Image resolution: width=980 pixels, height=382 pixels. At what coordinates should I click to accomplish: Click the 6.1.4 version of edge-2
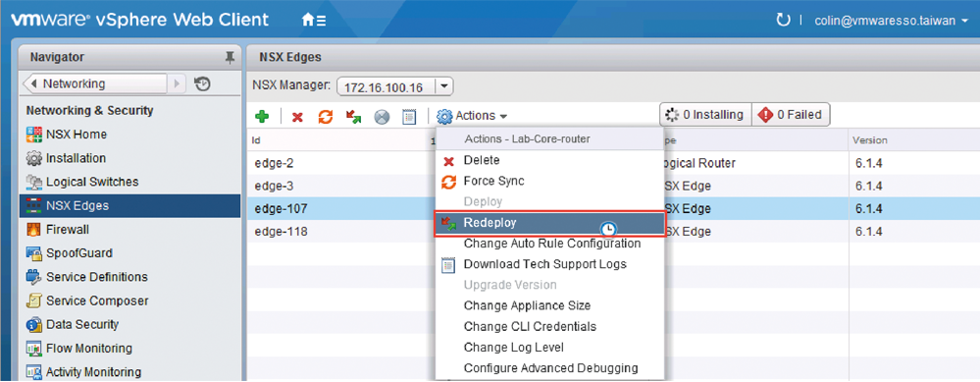868,163
